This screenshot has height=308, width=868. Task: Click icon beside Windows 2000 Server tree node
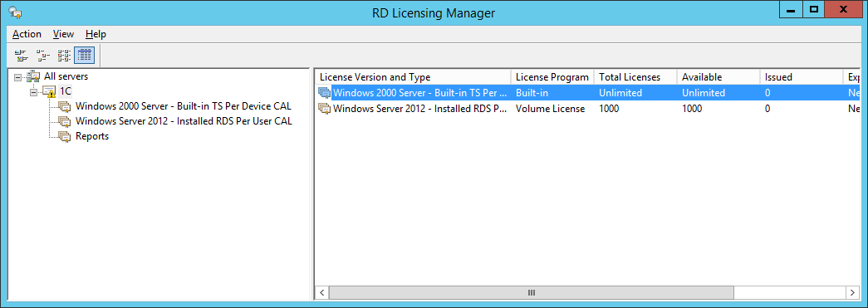click(x=65, y=107)
